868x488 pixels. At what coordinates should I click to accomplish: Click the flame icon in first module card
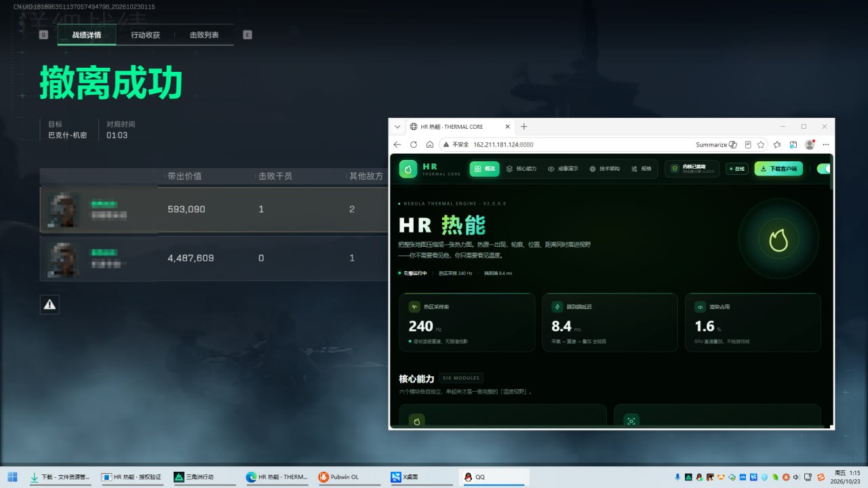point(416,421)
